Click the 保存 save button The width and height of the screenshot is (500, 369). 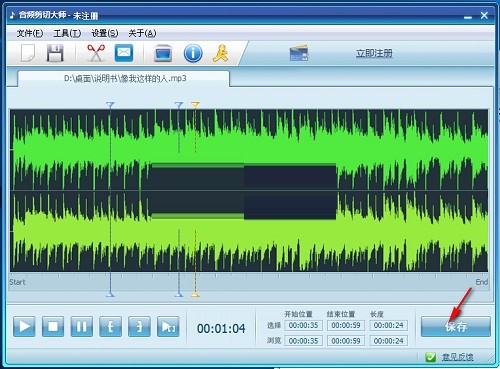456,326
